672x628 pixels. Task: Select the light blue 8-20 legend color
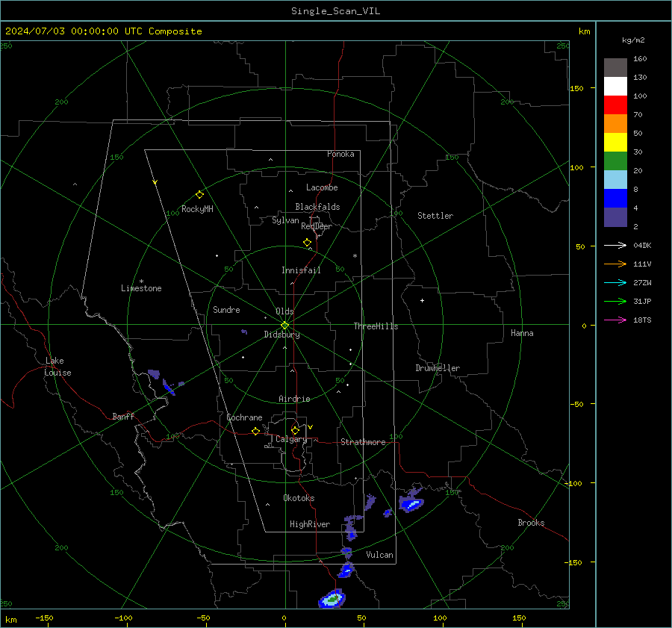(615, 180)
